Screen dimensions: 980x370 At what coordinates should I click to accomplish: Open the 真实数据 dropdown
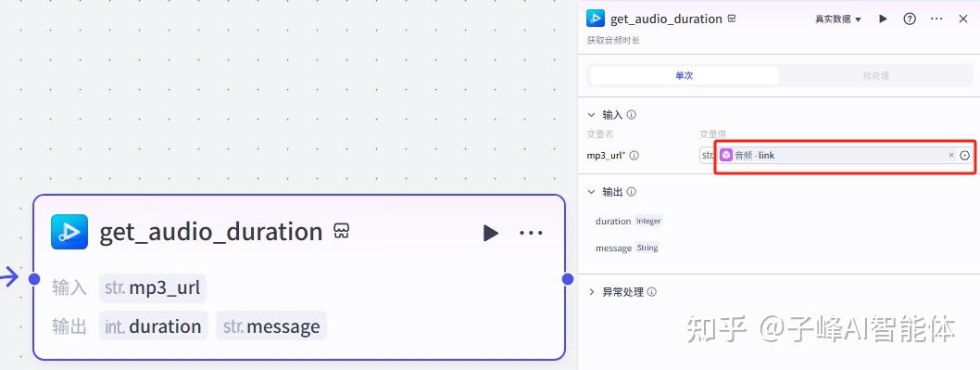pos(837,19)
